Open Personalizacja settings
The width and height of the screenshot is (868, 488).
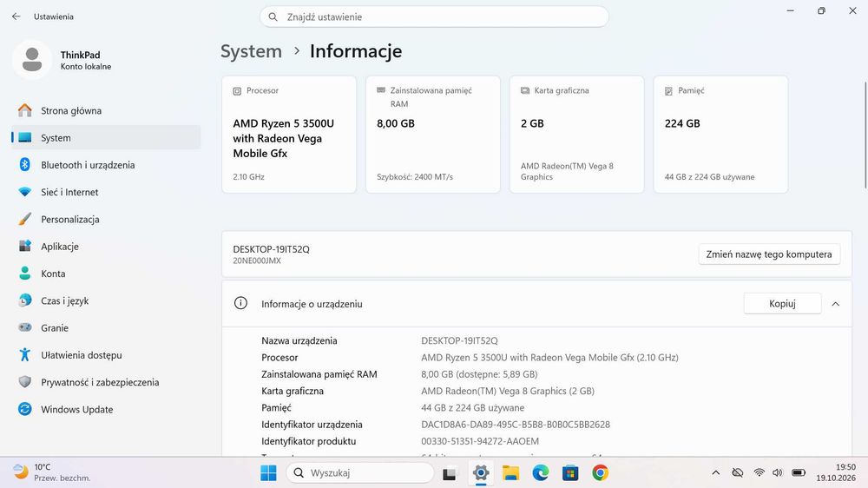point(106,220)
